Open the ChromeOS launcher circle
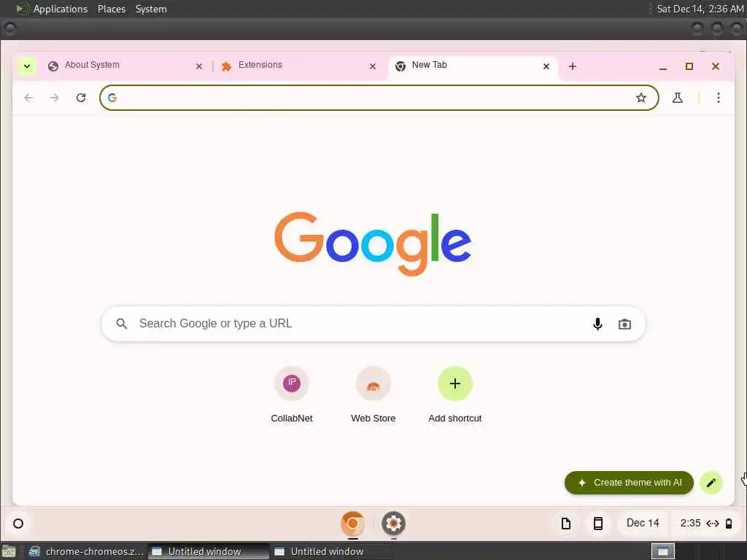This screenshot has width=747, height=560. pyautogui.click(x=18, y=524)
